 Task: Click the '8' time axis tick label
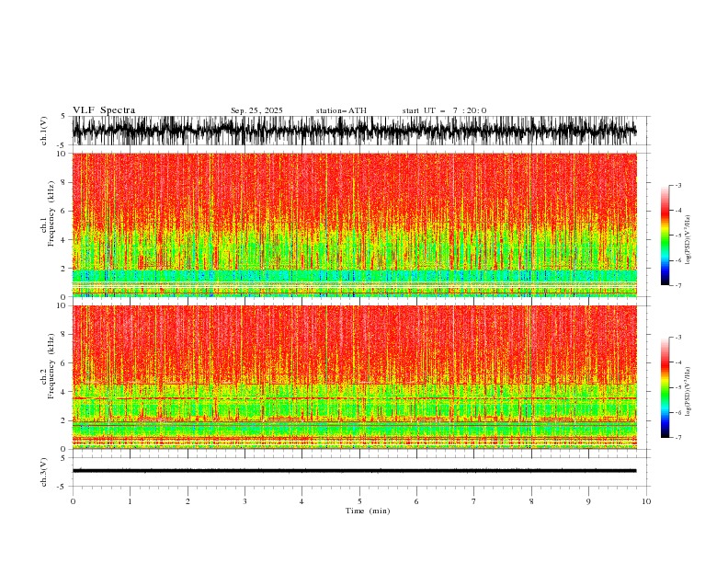pyautogui.click(x=531, y=501)
